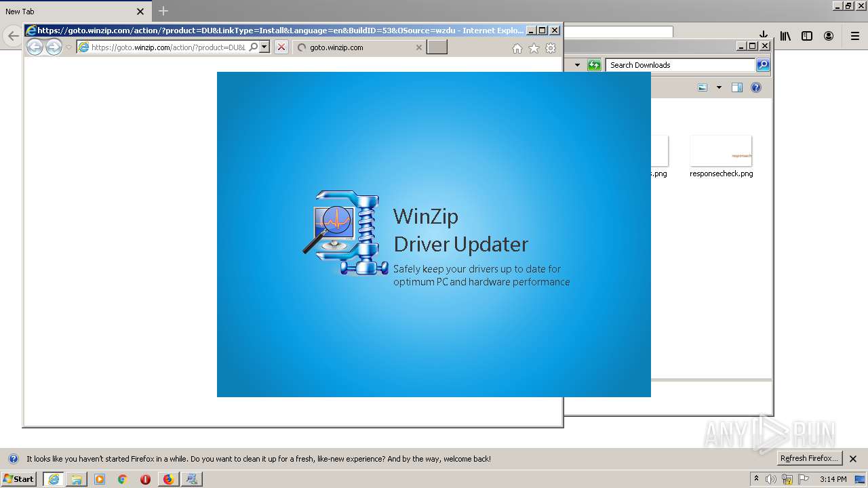Viewport: 868px width, 488px height.
Task: Open Windows Media Player taskbar icon
Action: click(100, 479)
